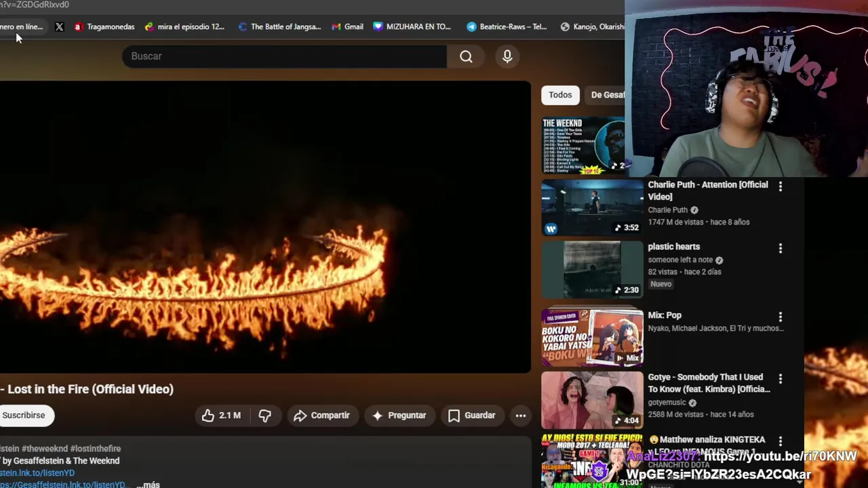Open the lnk.to/listenYD description link
The image size is (868, 488).
(37, 473)
